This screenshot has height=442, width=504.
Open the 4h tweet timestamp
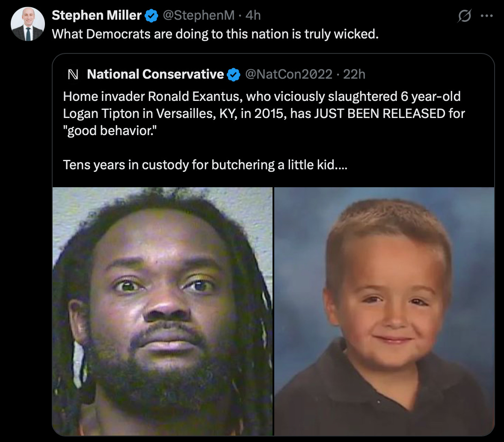(x=253, y=15)
